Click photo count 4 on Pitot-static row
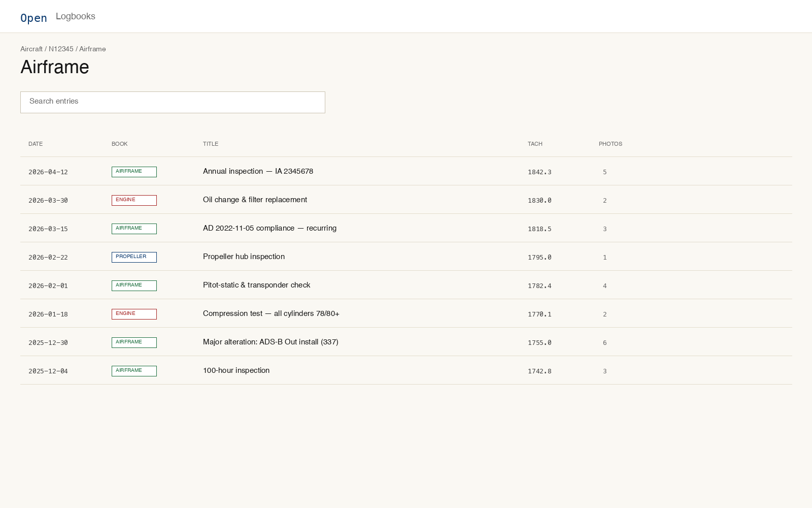The image size is (812, 508). [x=604, y=286]
